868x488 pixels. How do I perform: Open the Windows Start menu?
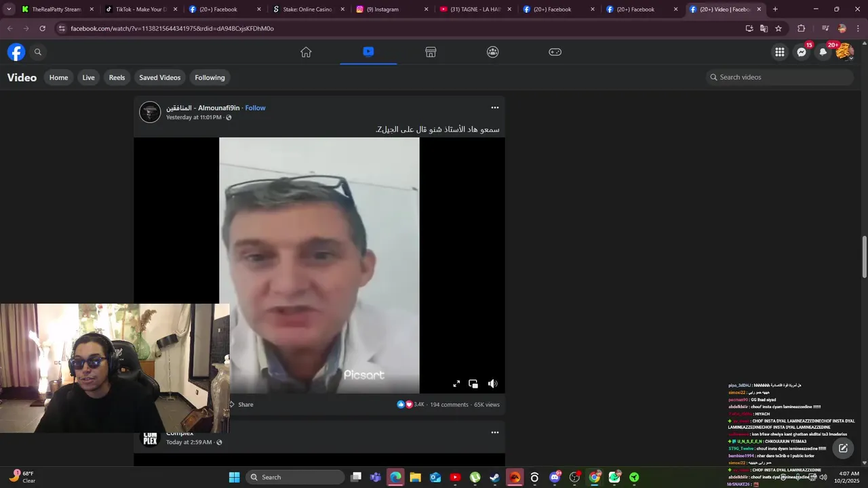coord(234,477)
